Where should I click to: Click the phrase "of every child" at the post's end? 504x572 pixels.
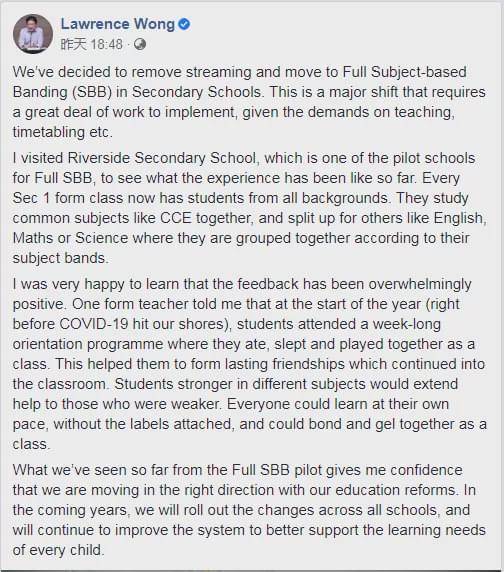[57, 550]
